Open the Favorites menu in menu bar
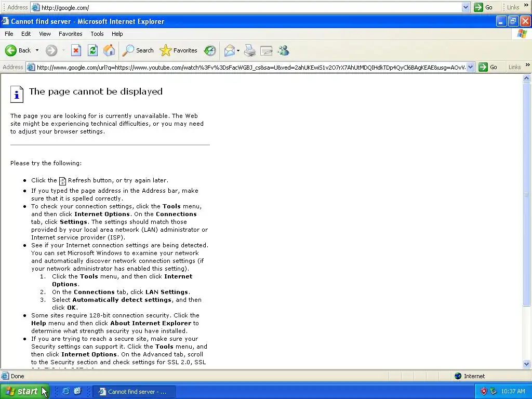The image size is (532, 399). (x=71, y=34)
